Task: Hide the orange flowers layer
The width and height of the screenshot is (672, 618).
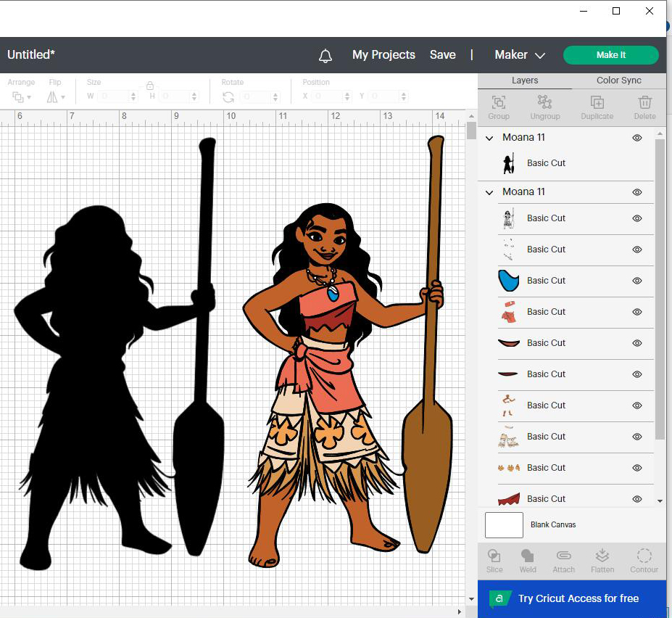Action: point(637,467)
